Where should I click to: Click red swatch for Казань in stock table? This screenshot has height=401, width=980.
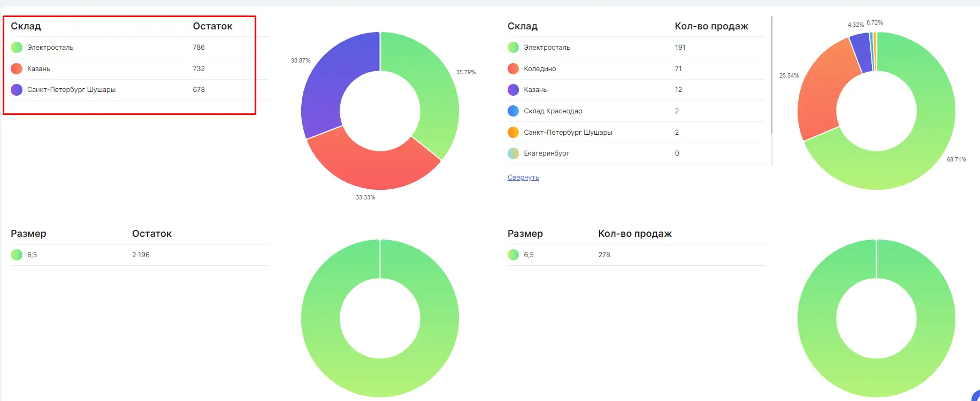(17, 68)
